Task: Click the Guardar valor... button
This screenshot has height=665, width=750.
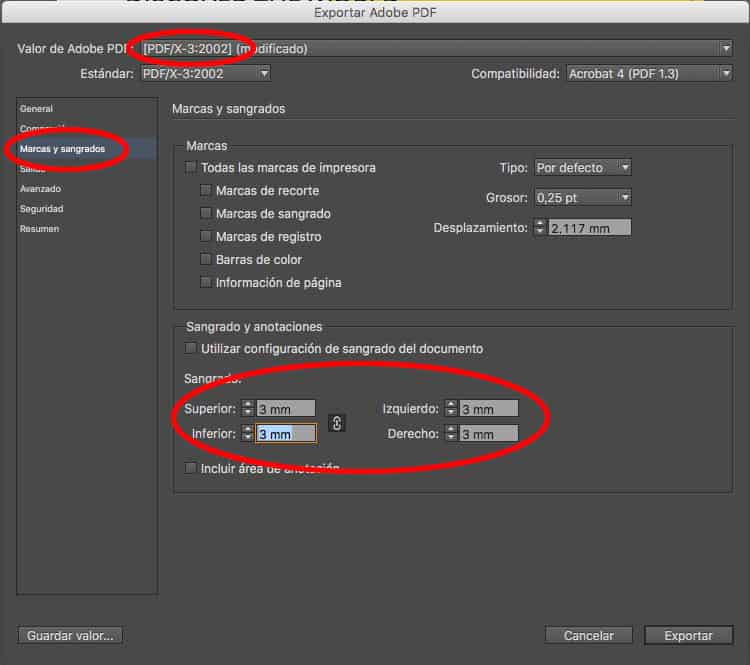Action: 70,635
